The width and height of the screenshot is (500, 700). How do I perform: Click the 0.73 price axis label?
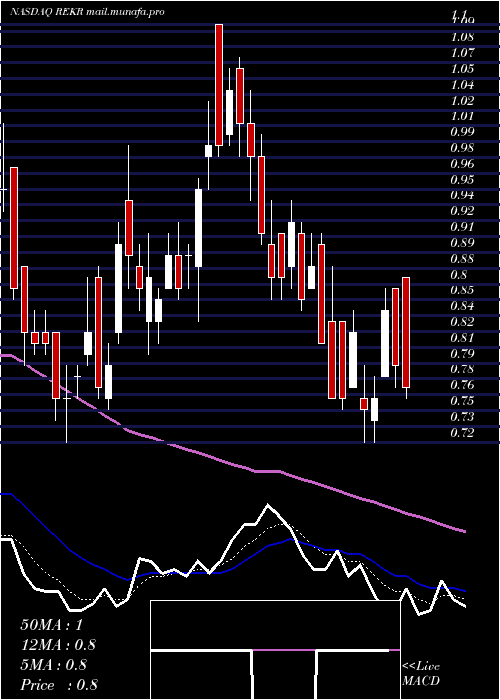[462, 417]
